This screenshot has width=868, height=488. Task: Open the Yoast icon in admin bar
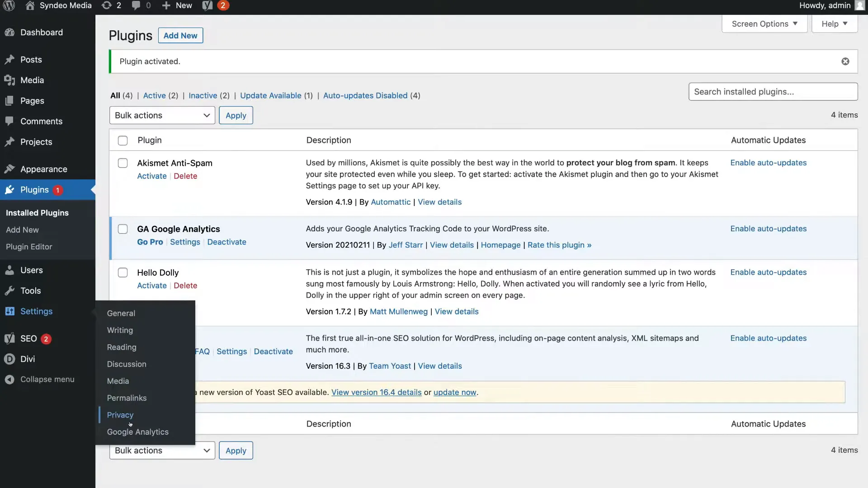point(207,5)
